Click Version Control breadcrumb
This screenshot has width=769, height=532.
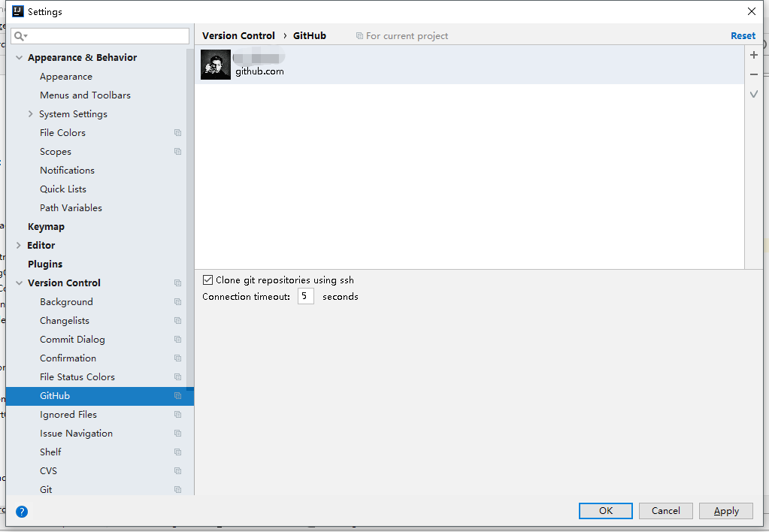(238, 36)
